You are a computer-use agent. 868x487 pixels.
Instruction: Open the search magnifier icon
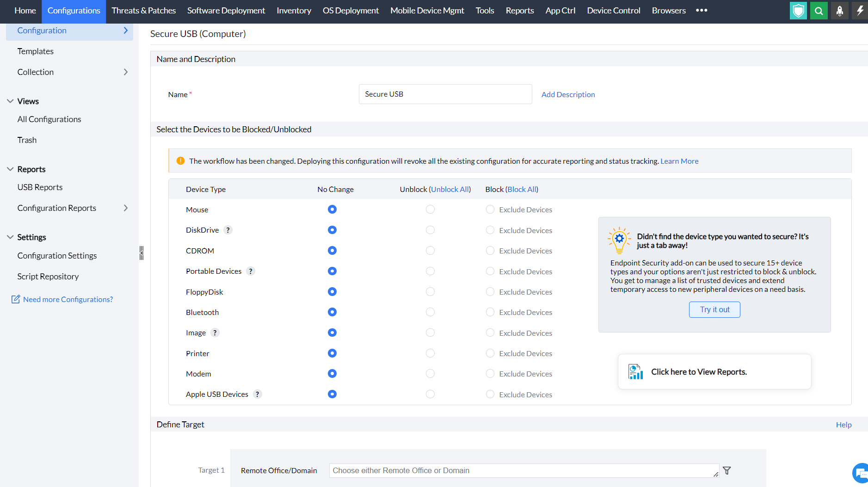(x=819, y=11)
